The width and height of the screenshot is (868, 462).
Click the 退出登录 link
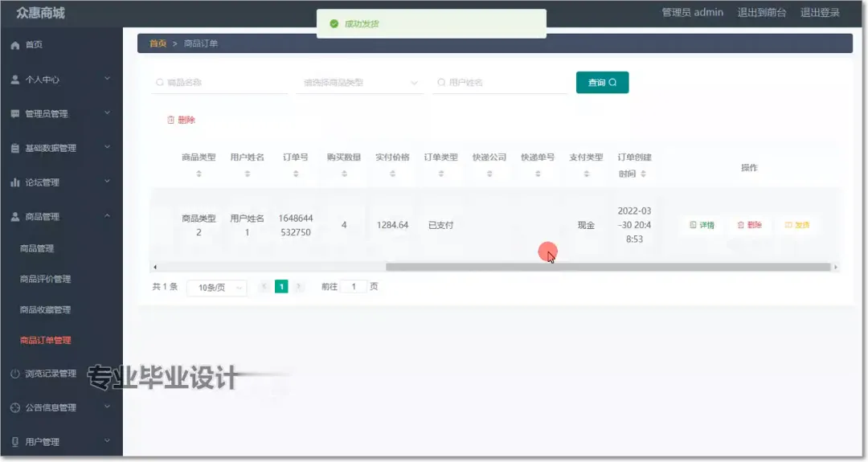point(819,12)
